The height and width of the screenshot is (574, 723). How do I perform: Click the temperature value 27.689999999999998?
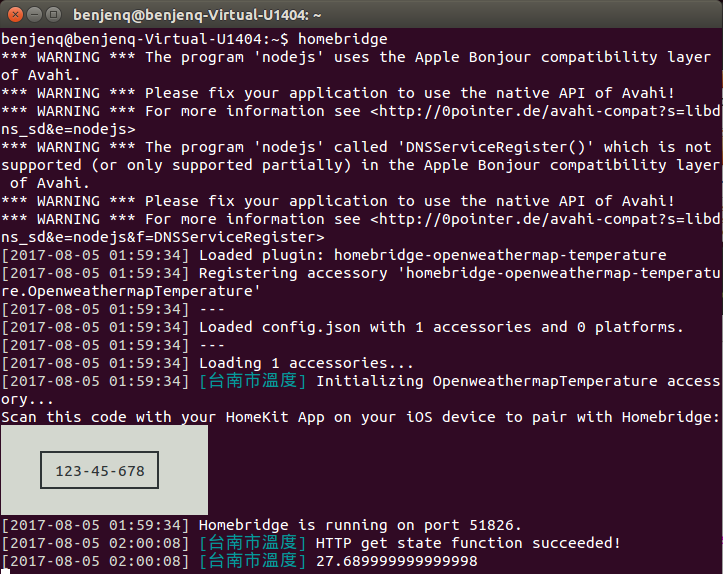point(397,561)
